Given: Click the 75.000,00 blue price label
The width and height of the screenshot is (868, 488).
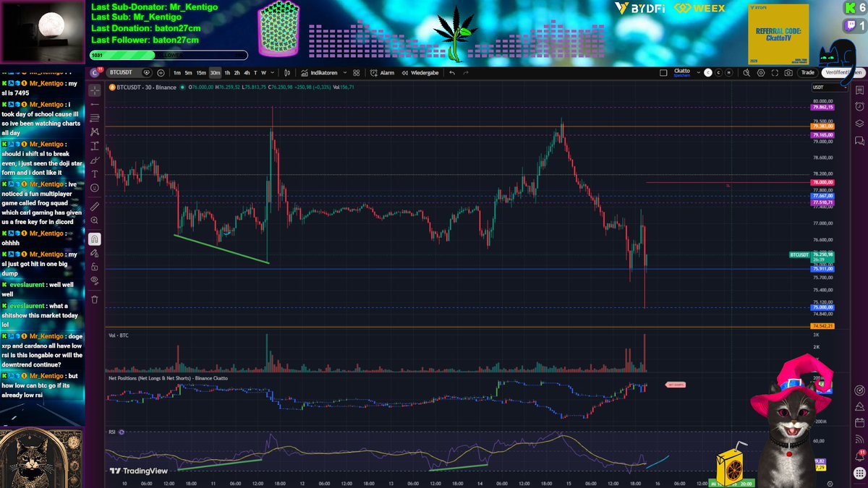Looking at the screenshot, I should click(x=823, y=307).
